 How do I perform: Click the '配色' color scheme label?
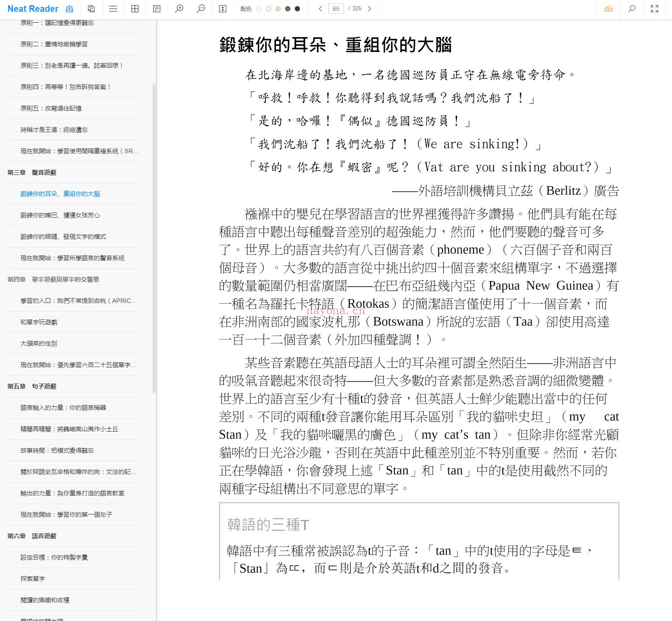tap(246, 9)
